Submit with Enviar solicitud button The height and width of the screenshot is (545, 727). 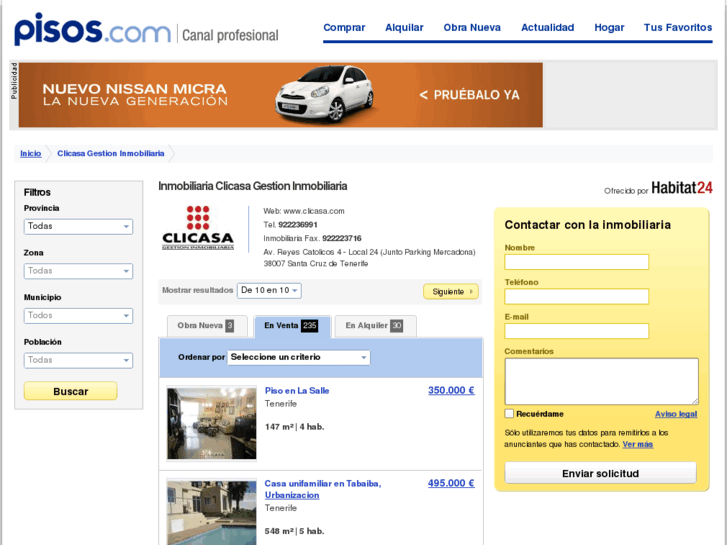pos(600,473)
